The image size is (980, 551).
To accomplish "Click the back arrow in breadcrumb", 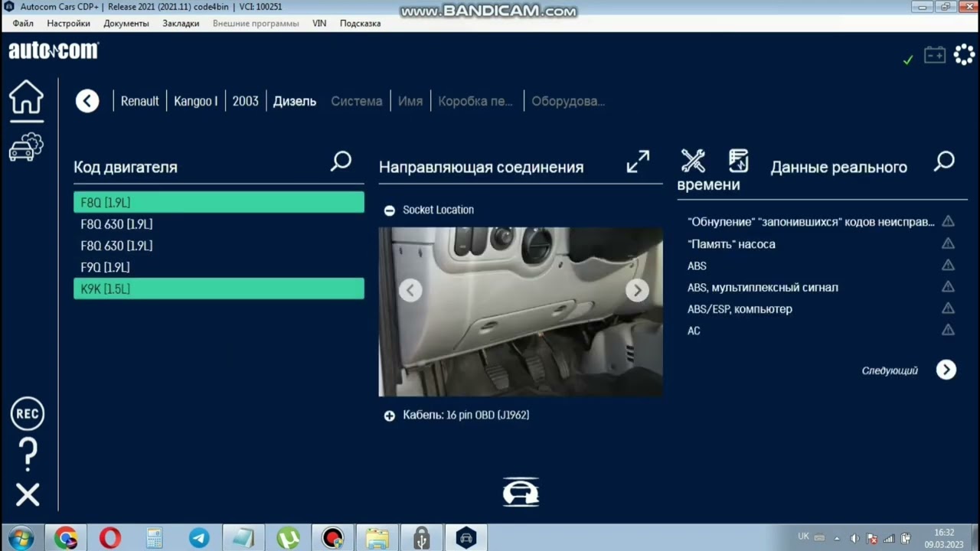I will click(87, 101).
